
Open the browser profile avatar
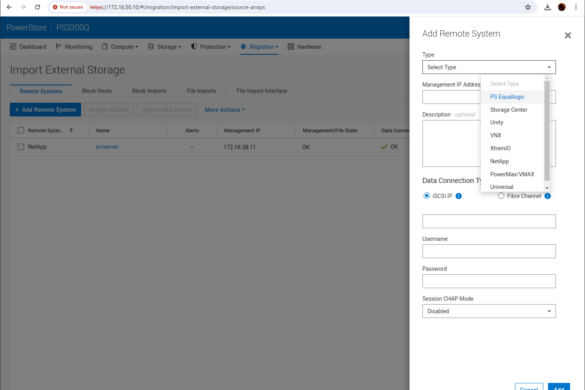coord(561,7)
